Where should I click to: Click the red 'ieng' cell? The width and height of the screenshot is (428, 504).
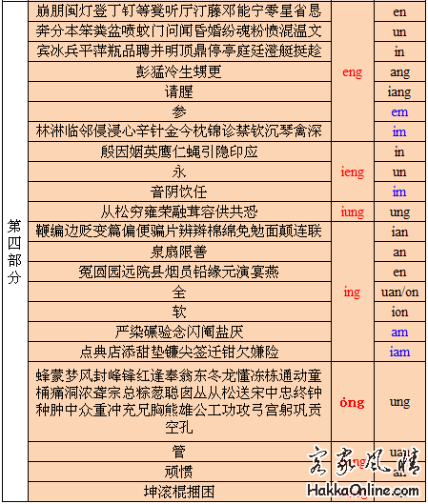(353, 171)
